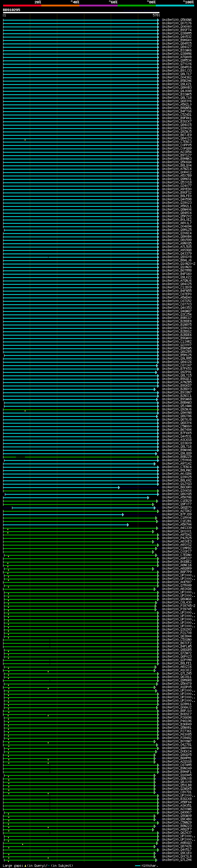Click the query end position 578
Screen dimensions: 197x868
pos(155,15)
